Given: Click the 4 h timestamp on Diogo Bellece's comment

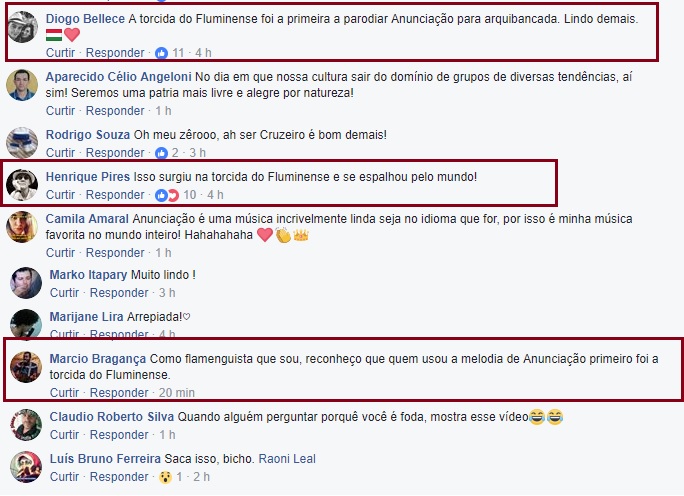Looking at the screenshot, I should pyautogui.click(x=203, y=53).
